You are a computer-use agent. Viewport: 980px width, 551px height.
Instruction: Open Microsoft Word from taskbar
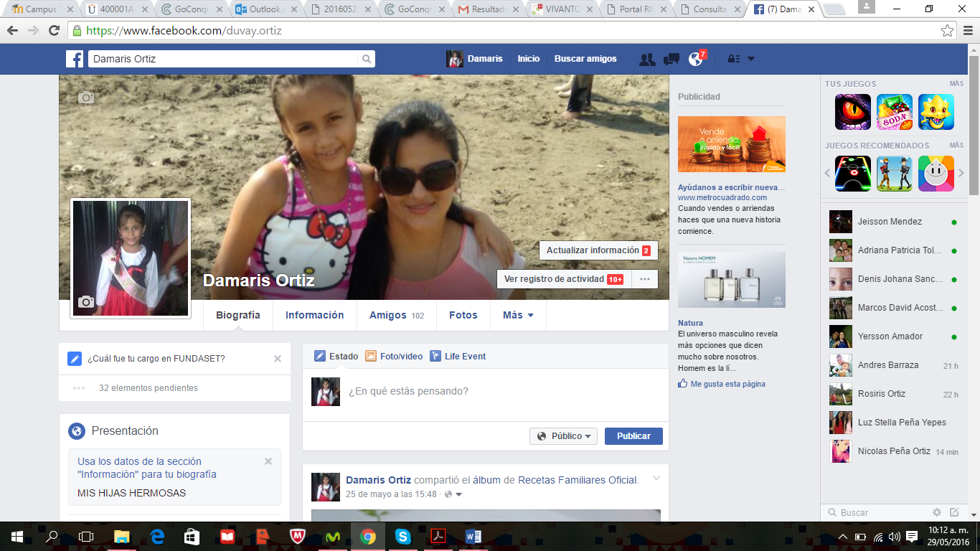pyautogui.click(x=473, y=536)
